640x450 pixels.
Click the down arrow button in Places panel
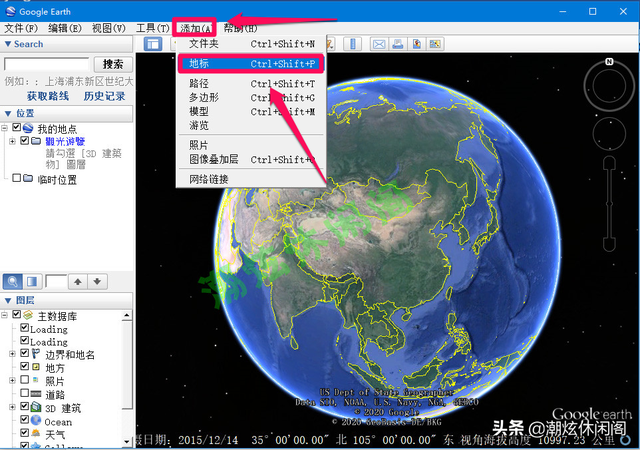click(97, 281)
